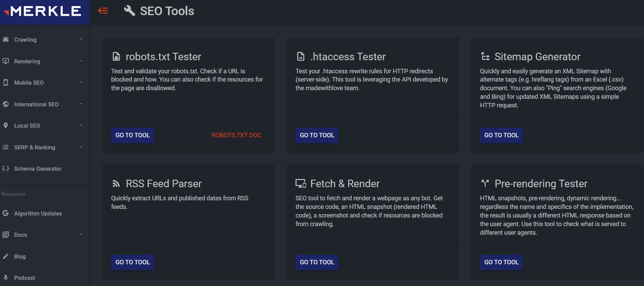Click the SEO Tools wrench icon

click(129, 11)
